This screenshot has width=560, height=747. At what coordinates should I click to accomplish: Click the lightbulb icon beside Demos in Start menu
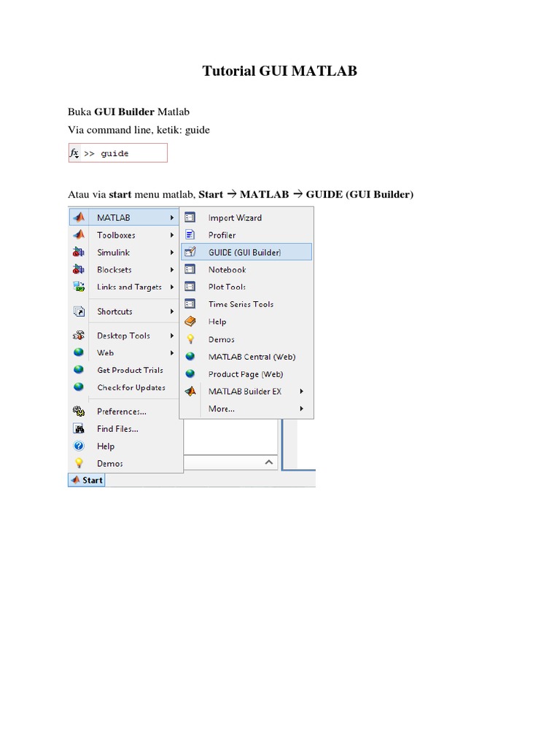(79, 463)
